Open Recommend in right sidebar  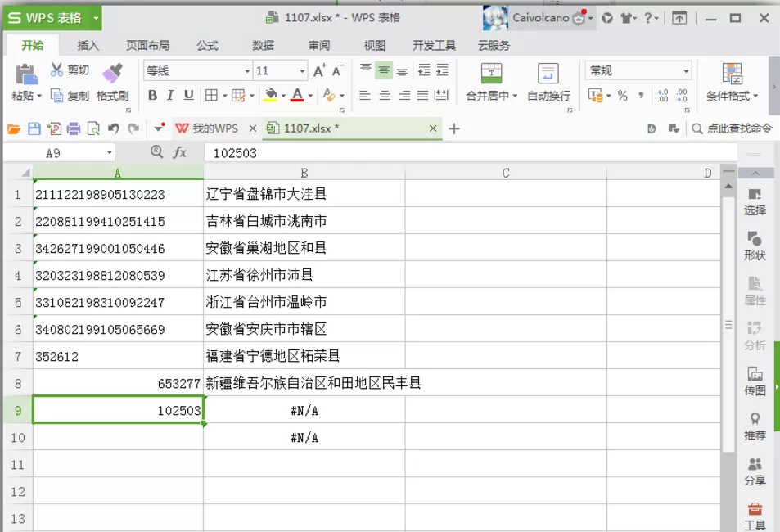pyautogui.click(x=755, y=427)
